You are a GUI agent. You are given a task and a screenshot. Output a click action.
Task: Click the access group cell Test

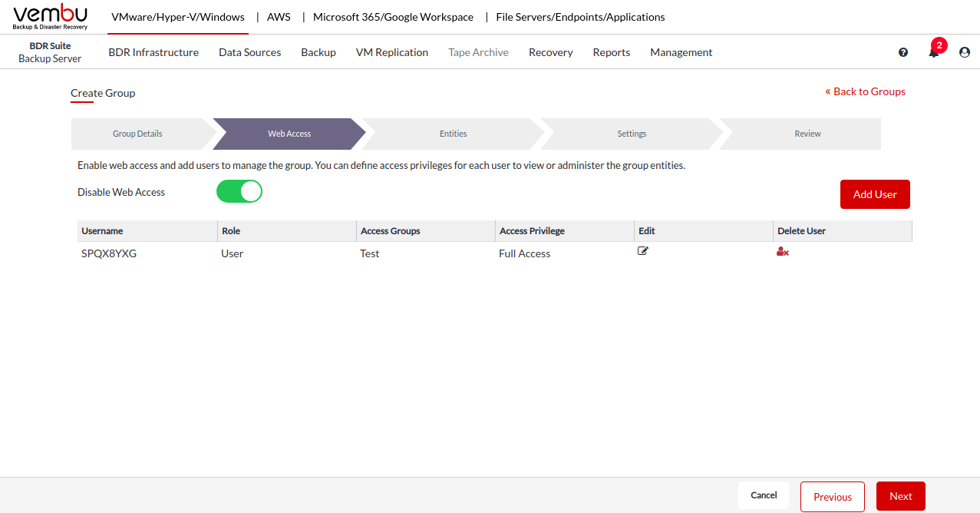tap(369, 253)
